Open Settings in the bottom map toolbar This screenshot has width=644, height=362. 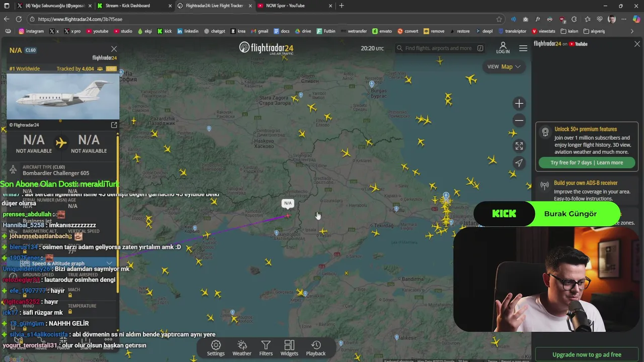216,348
